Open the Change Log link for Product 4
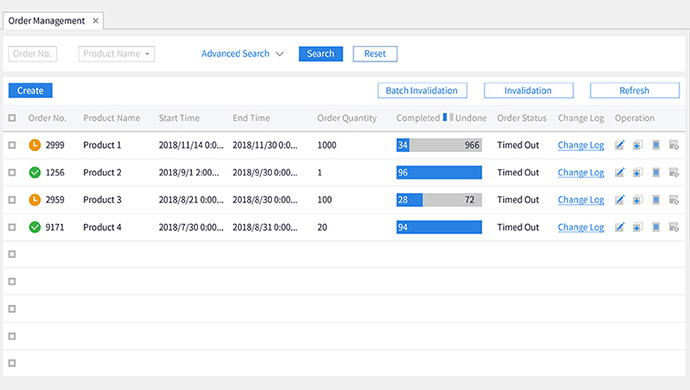Viewport: 690px width, 390px height. (x=581, y=227)
